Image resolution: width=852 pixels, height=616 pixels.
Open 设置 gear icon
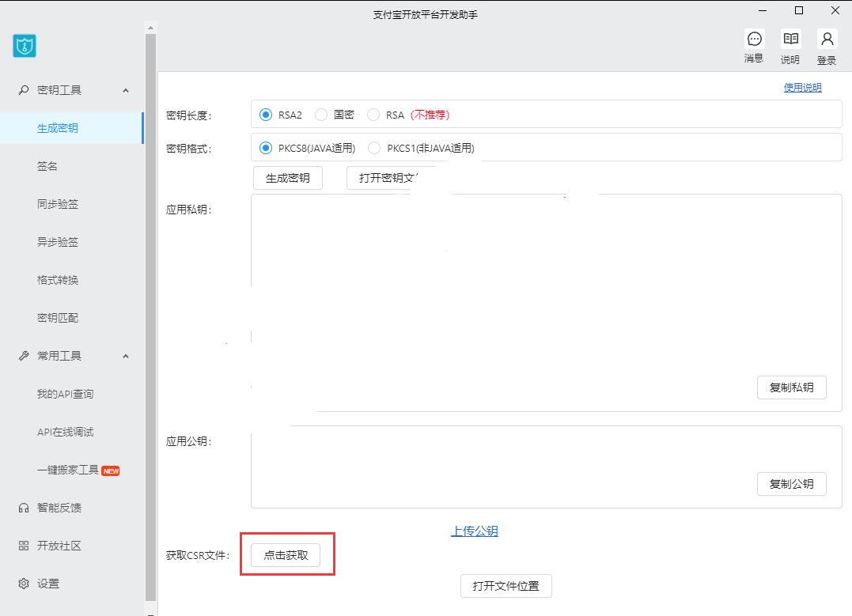24,584
